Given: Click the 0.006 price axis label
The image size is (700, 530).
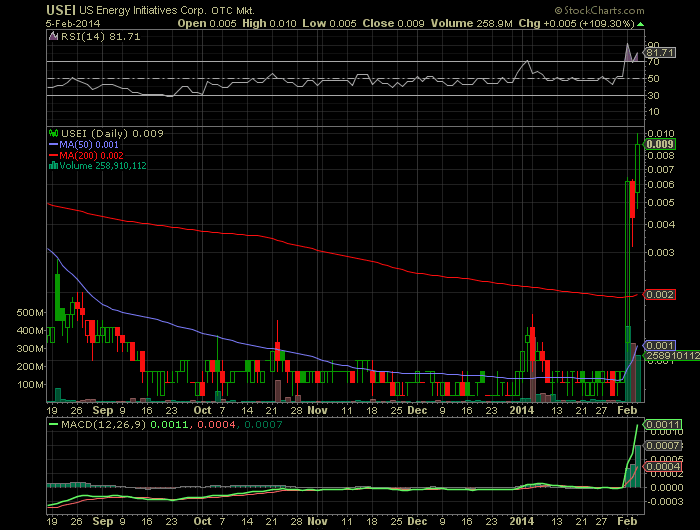Looking at the screenshot, I should [661, 185].
